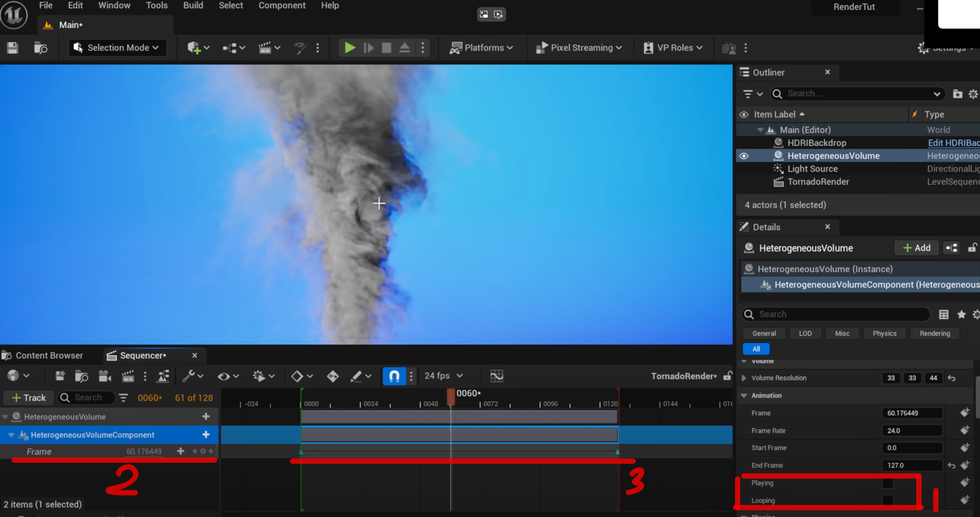
Task: Click the End Frame value field
Action: 912,465
